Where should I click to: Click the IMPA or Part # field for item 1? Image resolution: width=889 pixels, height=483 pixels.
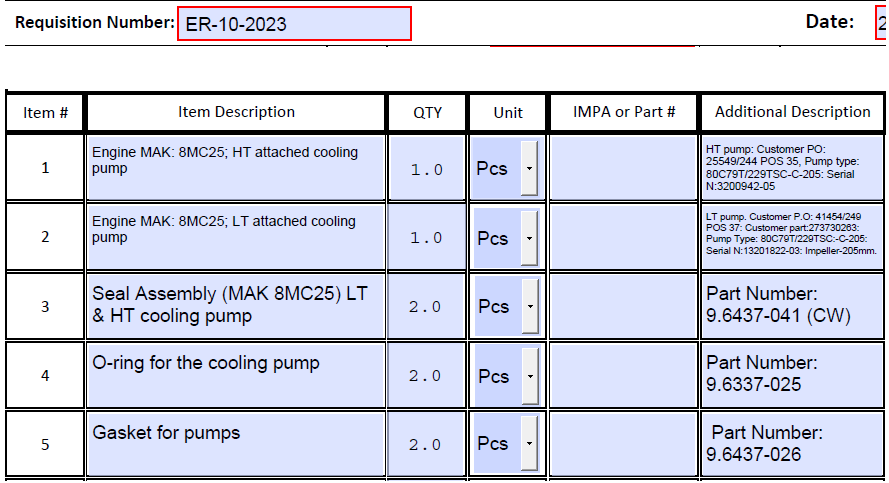pyautogui.click(x=624, y=168)
